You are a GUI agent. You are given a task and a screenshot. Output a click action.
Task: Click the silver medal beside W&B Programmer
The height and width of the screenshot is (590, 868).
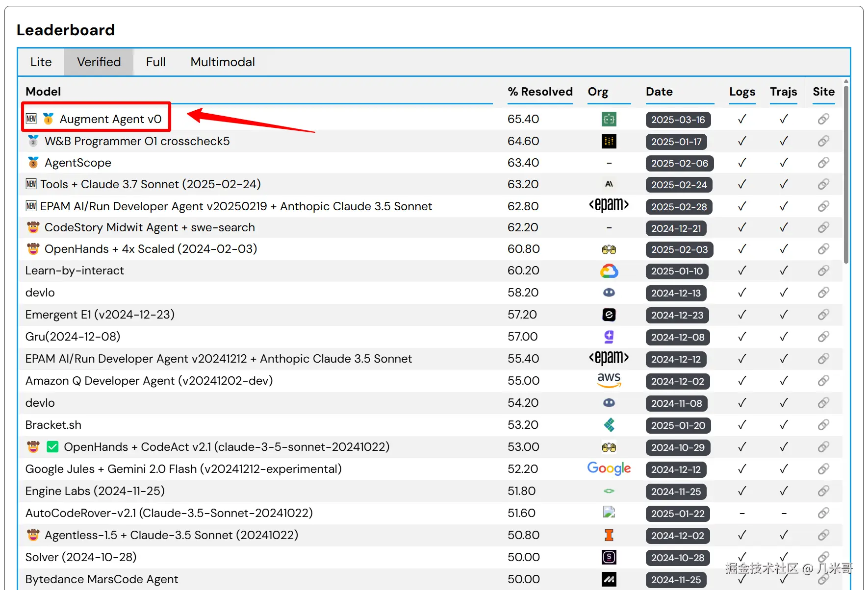[x=33, y=141]
